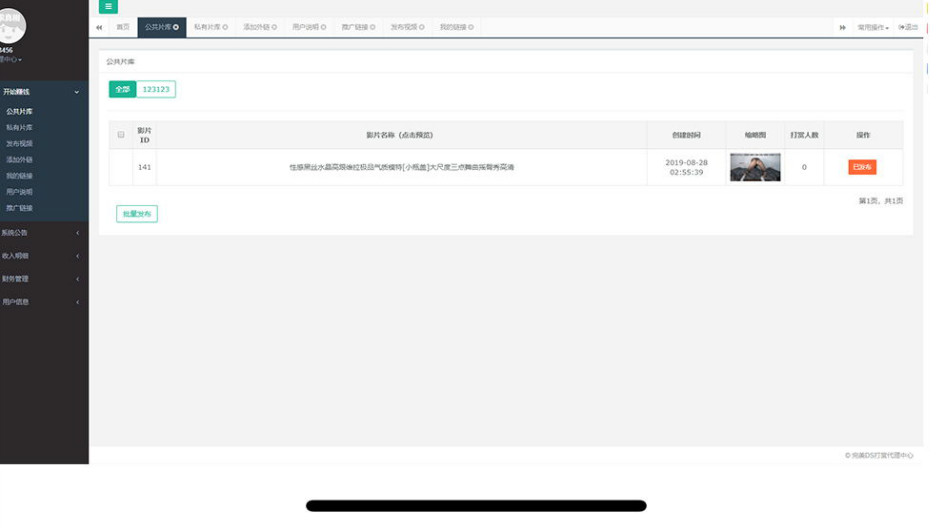Image resolution: width=952 pixels, height=529 pixels.
Task: Toggle the green hamburger sidebar menu button
Action: 109,7
